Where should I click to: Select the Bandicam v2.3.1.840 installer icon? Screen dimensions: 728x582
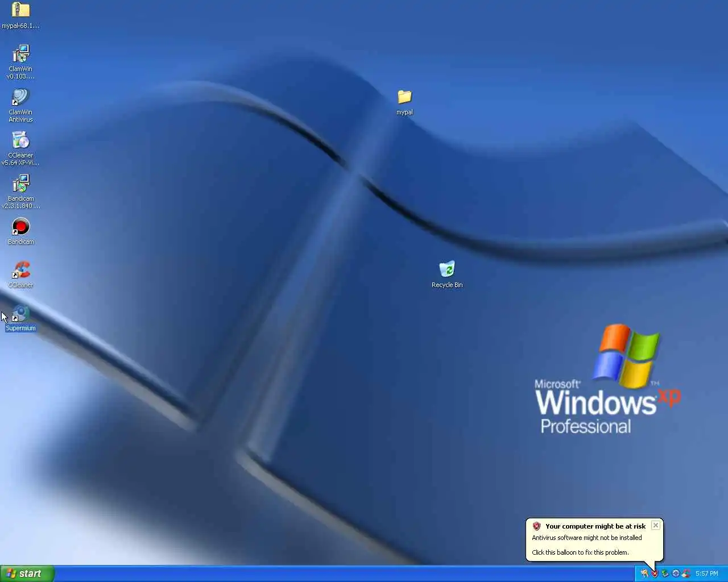coord(20,183)
